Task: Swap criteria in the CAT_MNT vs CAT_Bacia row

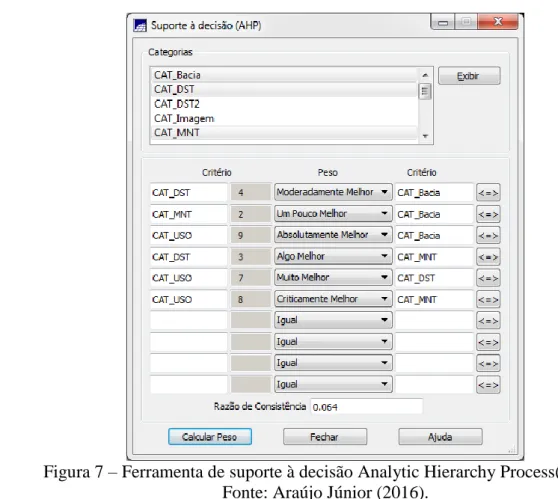Action: point(488,214)
